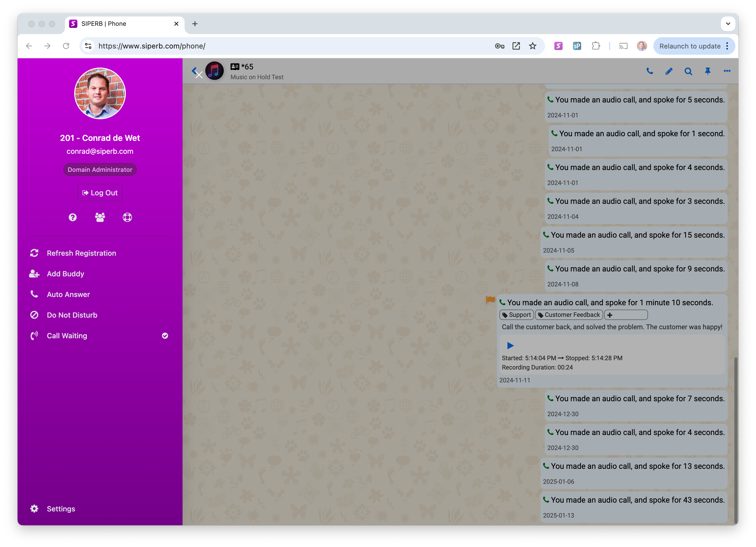Image resolution: width=756 pixels, height=547 pixels.
Task: Close the SIPERB | Phone tab
Action: tap(176, 24)
